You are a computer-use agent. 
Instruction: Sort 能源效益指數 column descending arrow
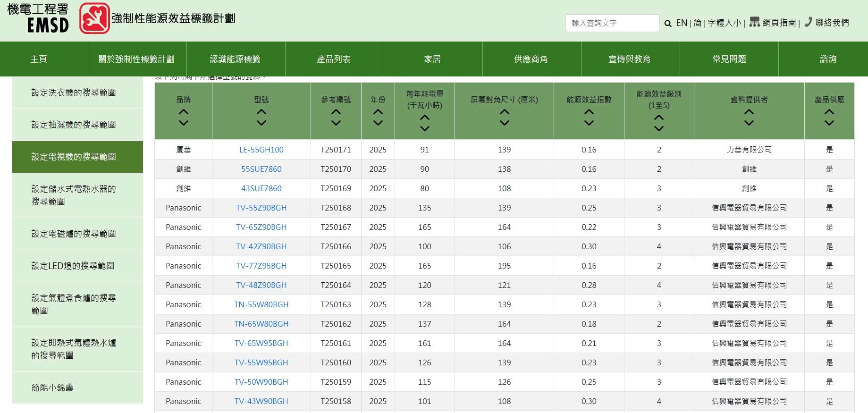click(589, 123)
